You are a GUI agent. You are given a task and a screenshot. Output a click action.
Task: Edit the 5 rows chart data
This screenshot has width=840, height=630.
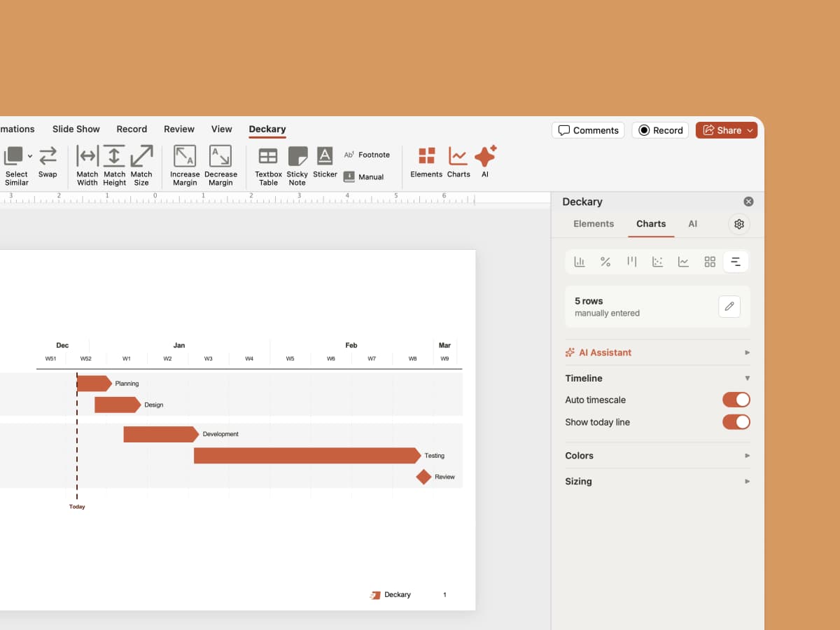729,307
